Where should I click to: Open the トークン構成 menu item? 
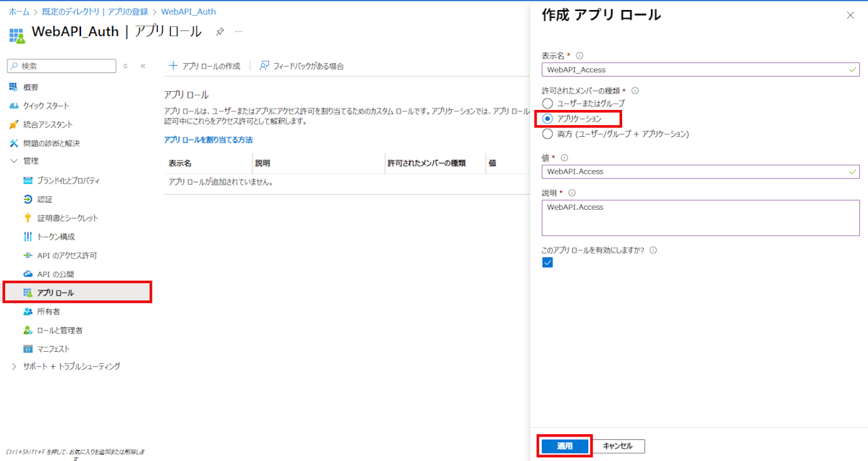pyautogui.click(x=56, y=237)
